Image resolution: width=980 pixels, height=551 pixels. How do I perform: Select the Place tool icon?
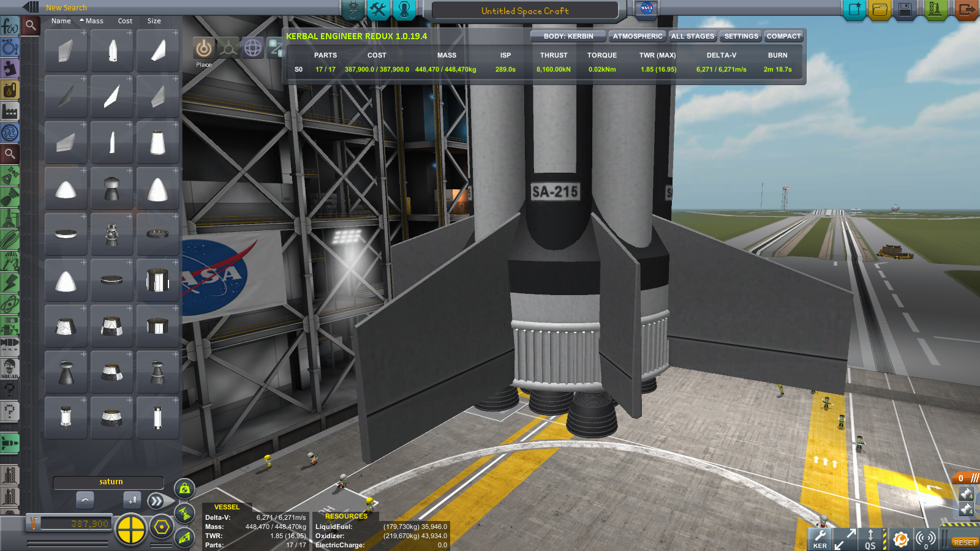pos(204,48)
